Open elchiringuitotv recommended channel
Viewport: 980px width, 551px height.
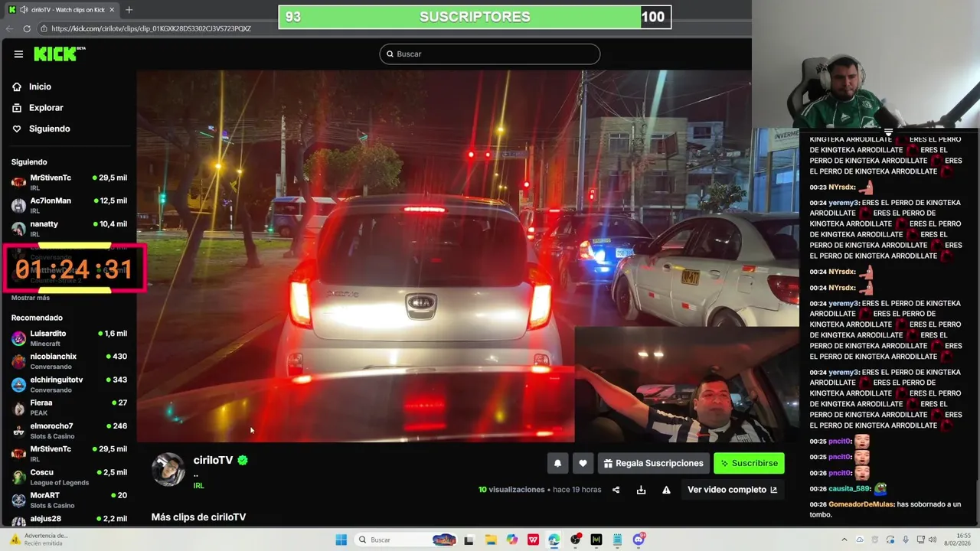(69, 384)
